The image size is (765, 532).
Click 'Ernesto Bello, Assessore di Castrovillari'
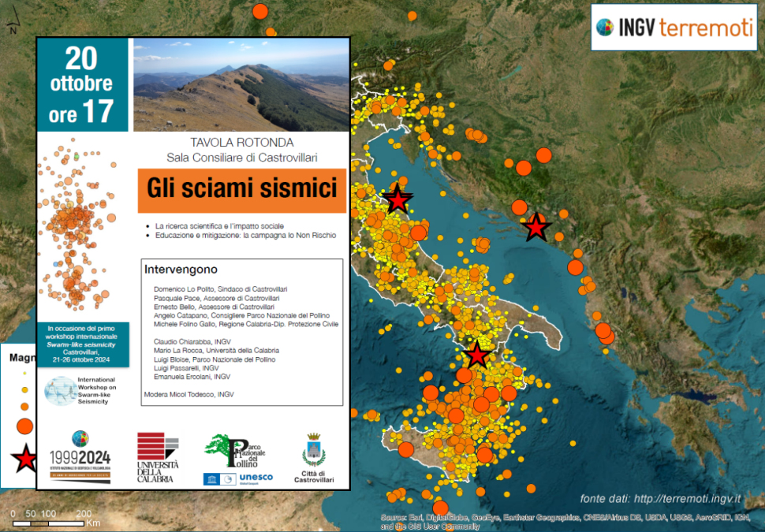tap(214, 307)
